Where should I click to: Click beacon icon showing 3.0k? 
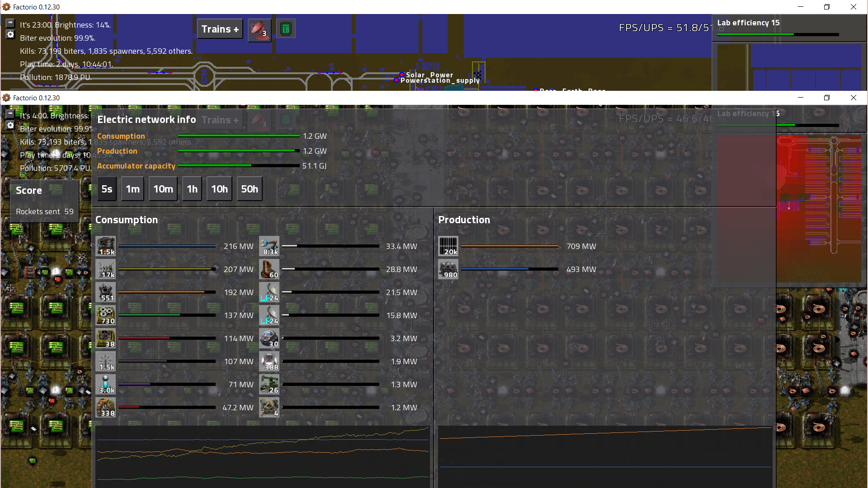pos(106,385)
